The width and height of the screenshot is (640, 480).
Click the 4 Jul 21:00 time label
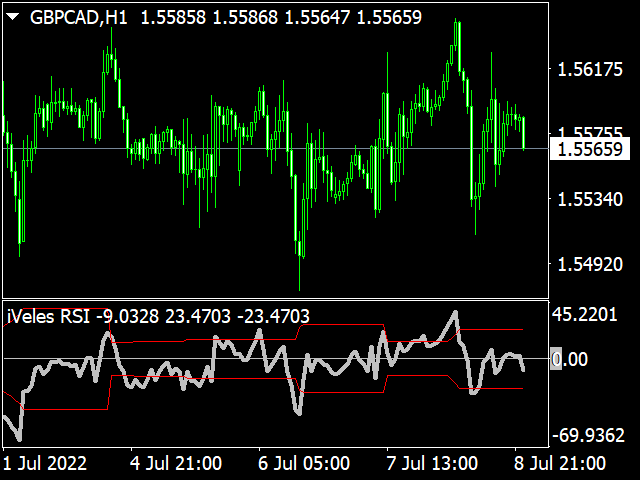(176, 464)
